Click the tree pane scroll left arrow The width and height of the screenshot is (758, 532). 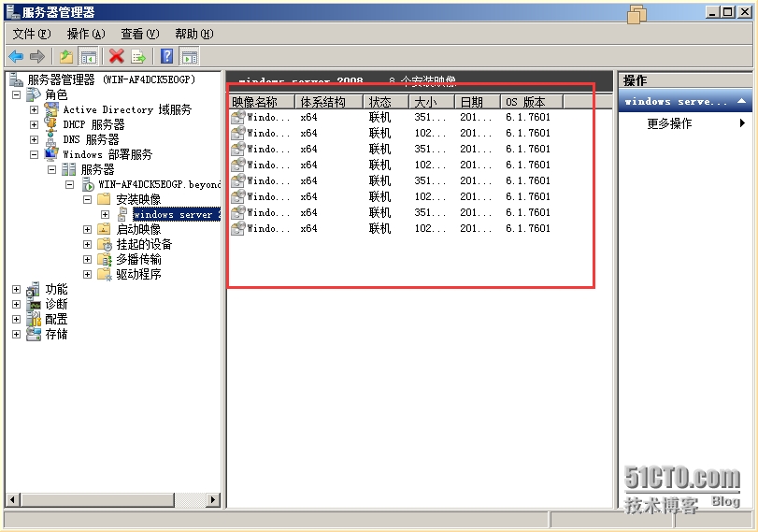pyautogui.click(x=13, y=499)
